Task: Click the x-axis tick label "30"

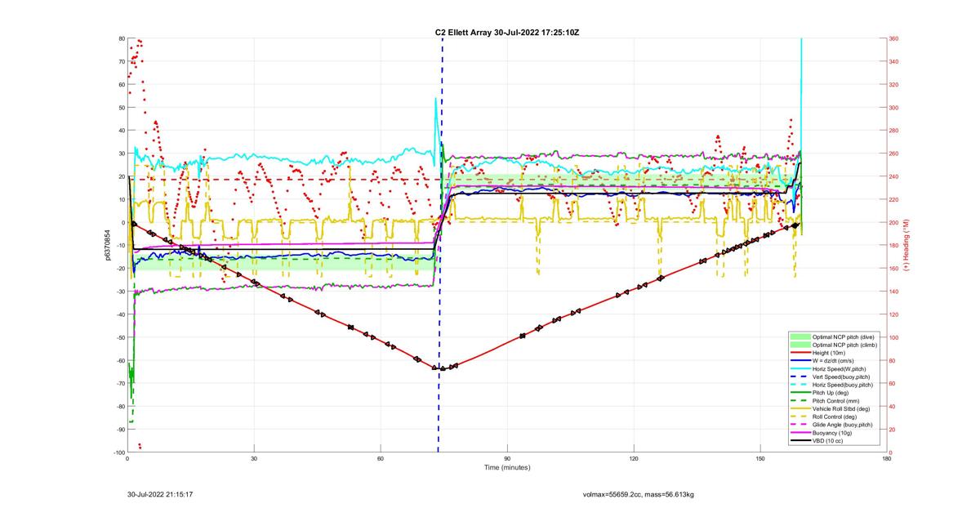Action: tap(254, 458)
